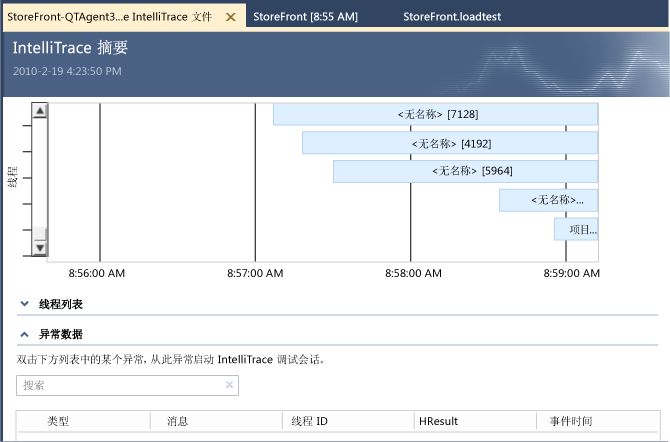
Task: Click the 异常数据 section heading
Action: point(61,334)
